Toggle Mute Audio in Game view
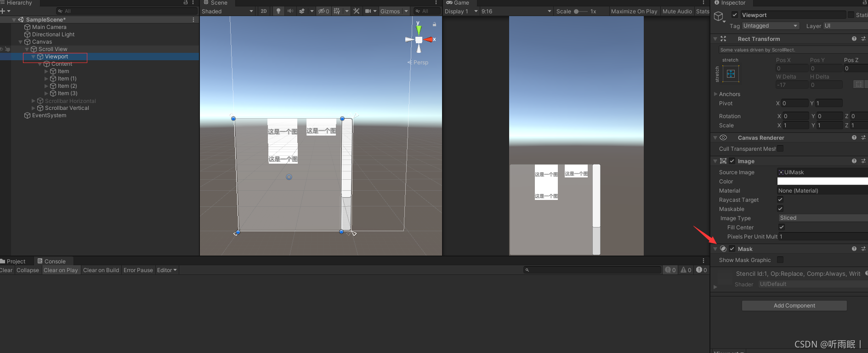The image size is (868, 353). coord(677,11)
